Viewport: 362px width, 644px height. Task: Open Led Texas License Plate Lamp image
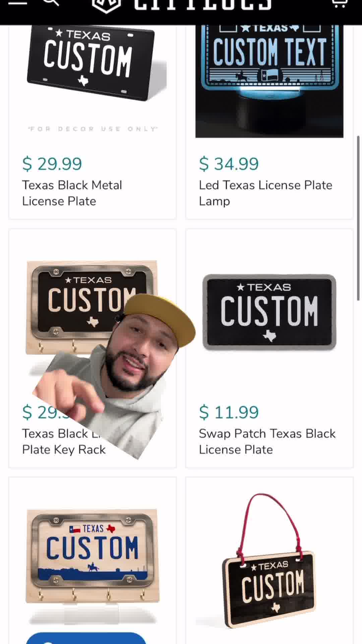(x=269, y=81)
